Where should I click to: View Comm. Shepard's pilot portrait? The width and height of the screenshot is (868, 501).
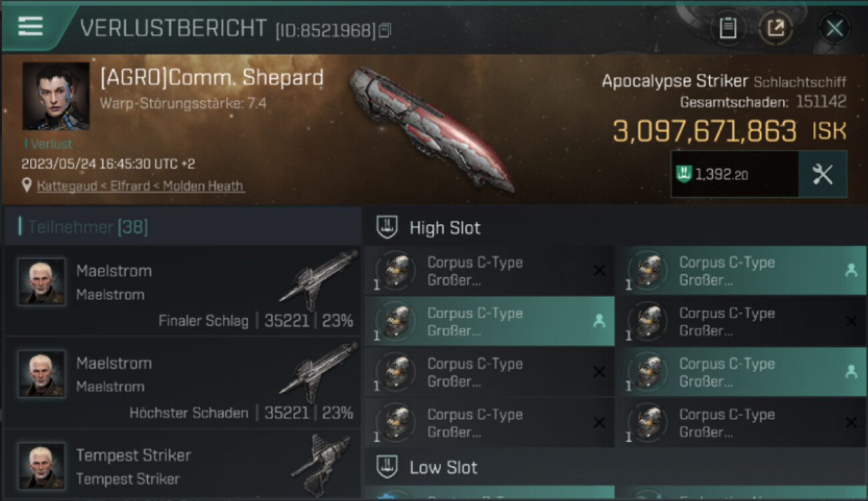[56, 96]
